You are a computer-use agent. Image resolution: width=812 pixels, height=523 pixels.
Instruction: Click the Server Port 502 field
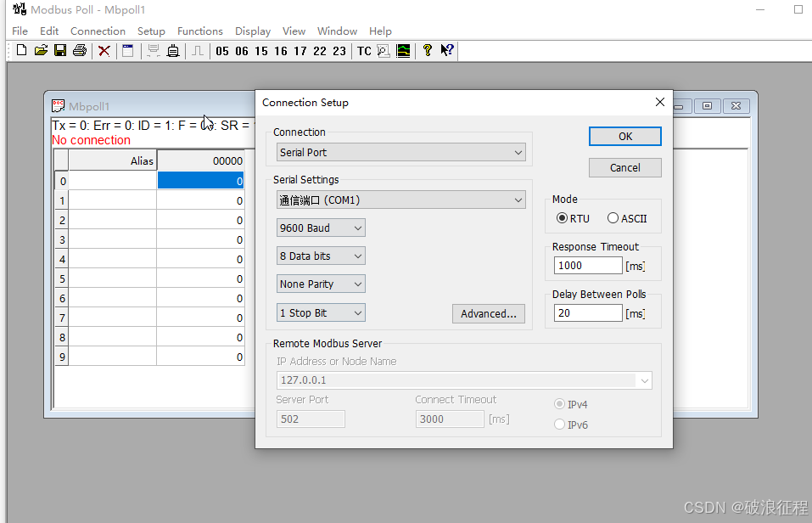click(x=311, y=419)
